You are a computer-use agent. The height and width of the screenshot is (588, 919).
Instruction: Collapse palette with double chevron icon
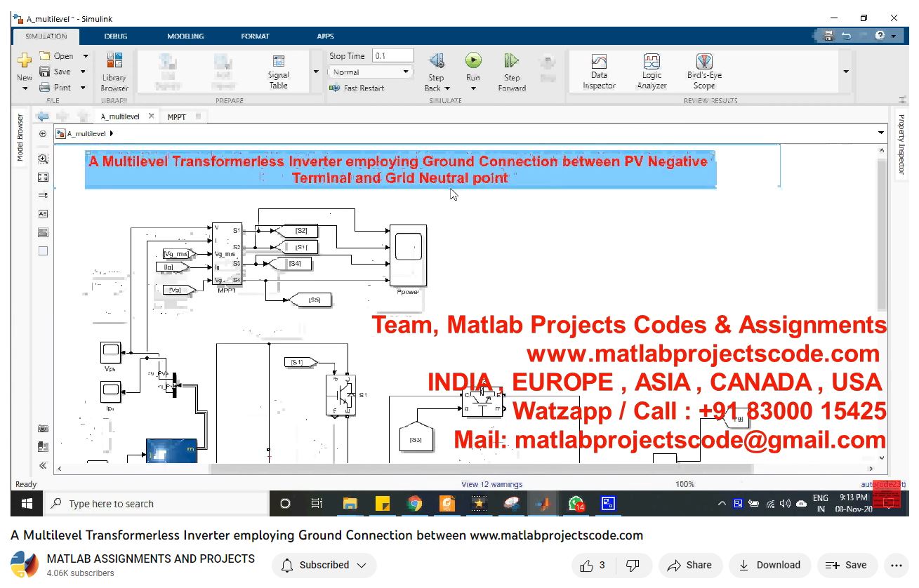point(43,465)
